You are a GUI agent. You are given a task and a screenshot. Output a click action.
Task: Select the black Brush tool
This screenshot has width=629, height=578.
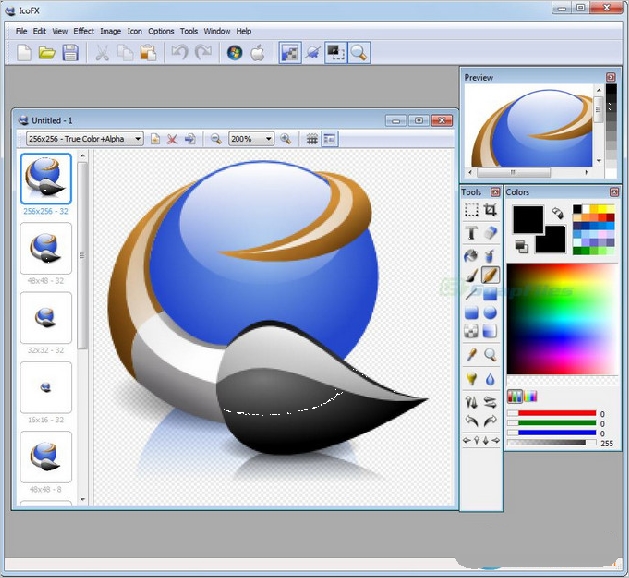(471, 275)
